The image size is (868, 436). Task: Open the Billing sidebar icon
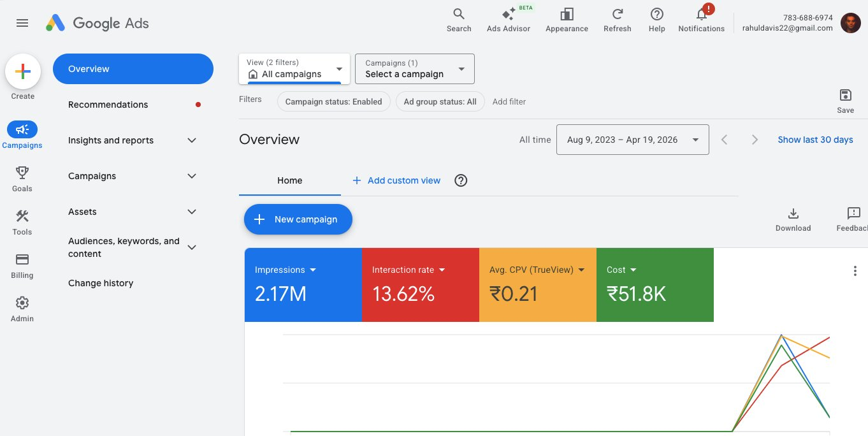[22, 264]
